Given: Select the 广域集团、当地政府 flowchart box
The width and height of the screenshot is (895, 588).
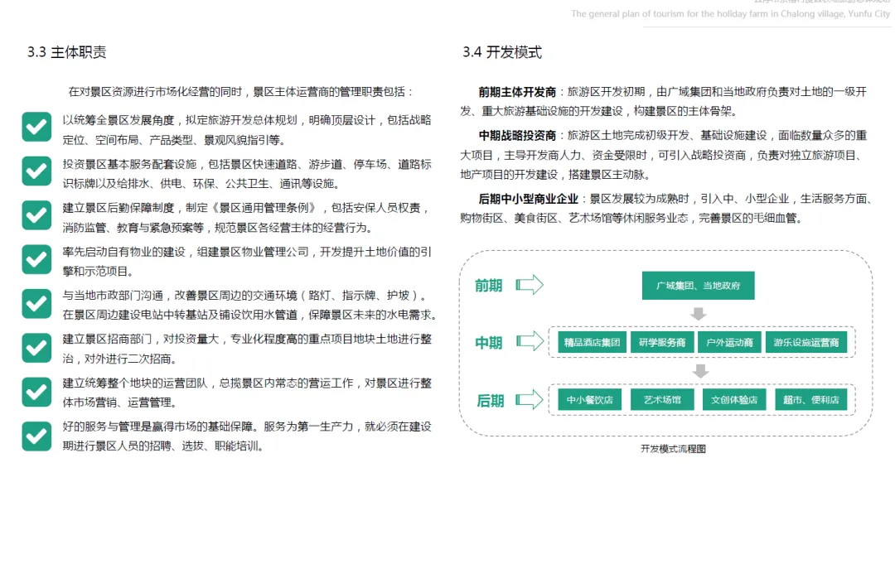Looking at the screenshot, I should 698,285.
